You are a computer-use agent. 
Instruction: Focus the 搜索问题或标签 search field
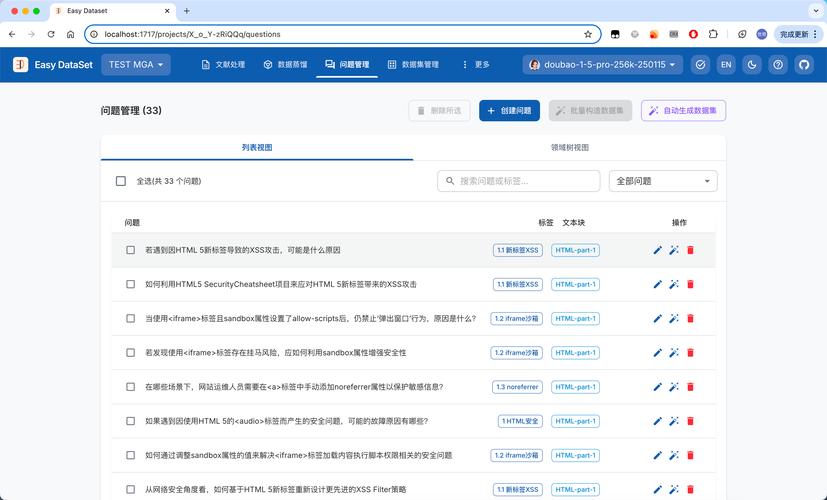[518, 181]
